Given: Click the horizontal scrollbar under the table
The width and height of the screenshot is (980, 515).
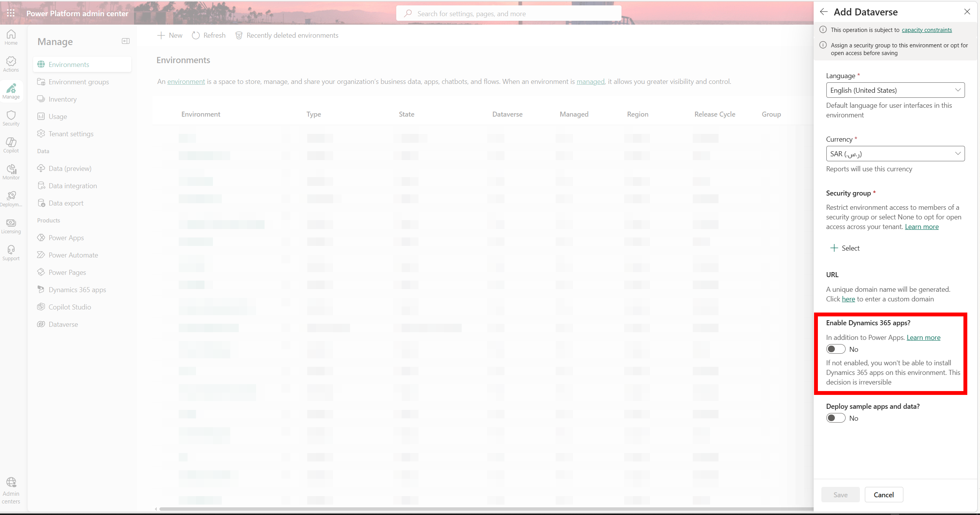Looking at the screenshot, I should coord(486,509).
